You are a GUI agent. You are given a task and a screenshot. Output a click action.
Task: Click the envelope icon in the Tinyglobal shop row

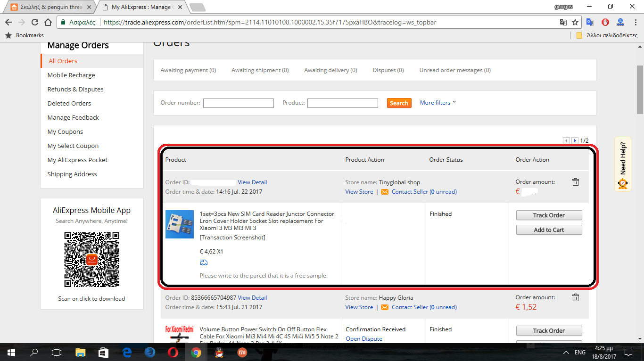(x=384, y=192)
